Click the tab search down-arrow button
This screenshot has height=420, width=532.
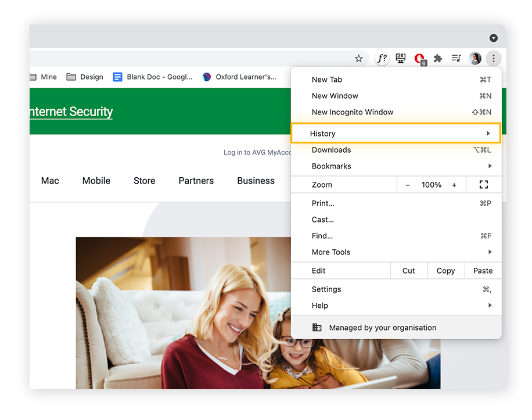493,38
